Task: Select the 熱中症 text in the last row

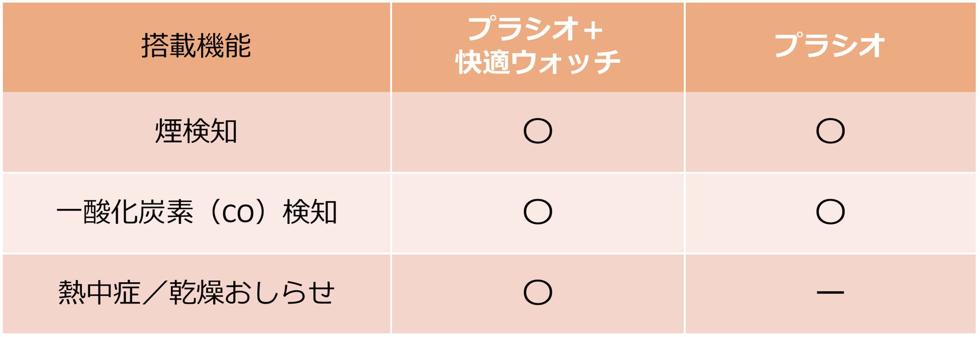Action: coord(99,293)
